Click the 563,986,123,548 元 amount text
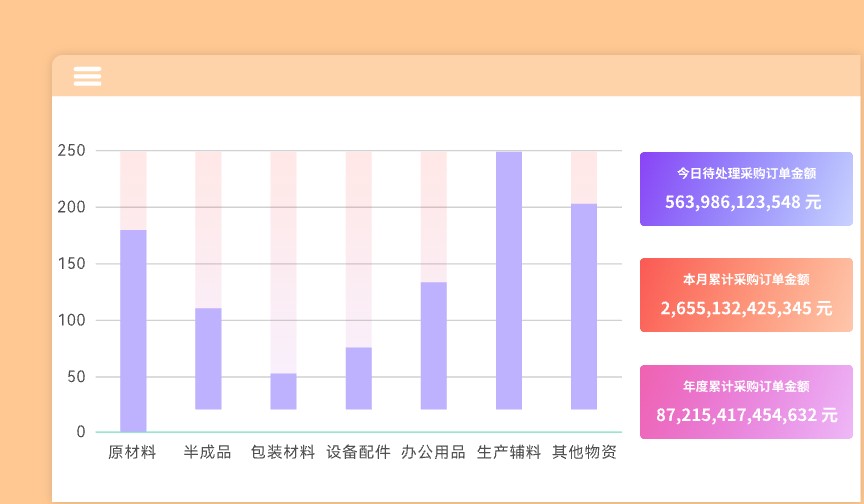Viewport: 864px width, 504px height. [x=743, y=202]
